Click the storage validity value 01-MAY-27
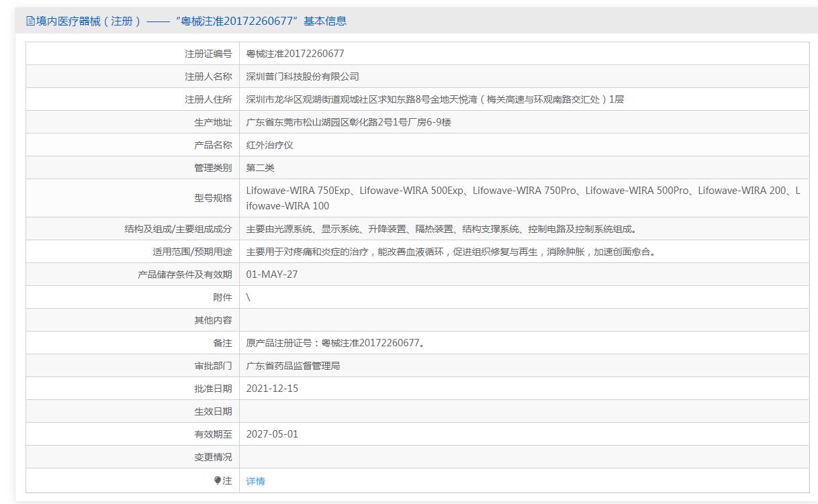The width and height of the screenshot is (818, 504). click(x=271, y=274)
